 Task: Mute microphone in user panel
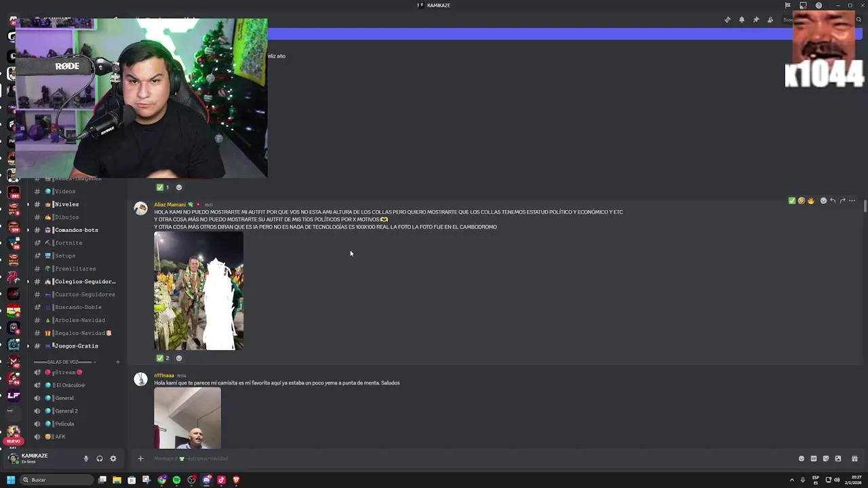tap(85, 459)
